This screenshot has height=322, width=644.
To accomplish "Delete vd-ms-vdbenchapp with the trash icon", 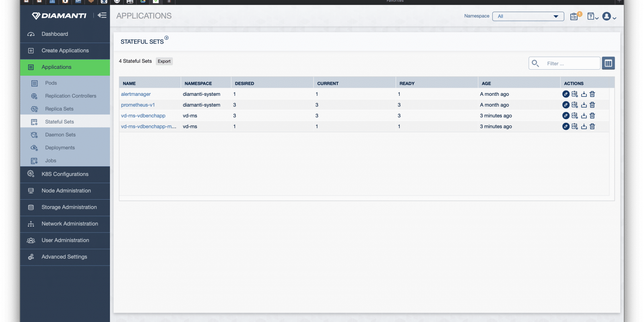I will coord(592,116).
